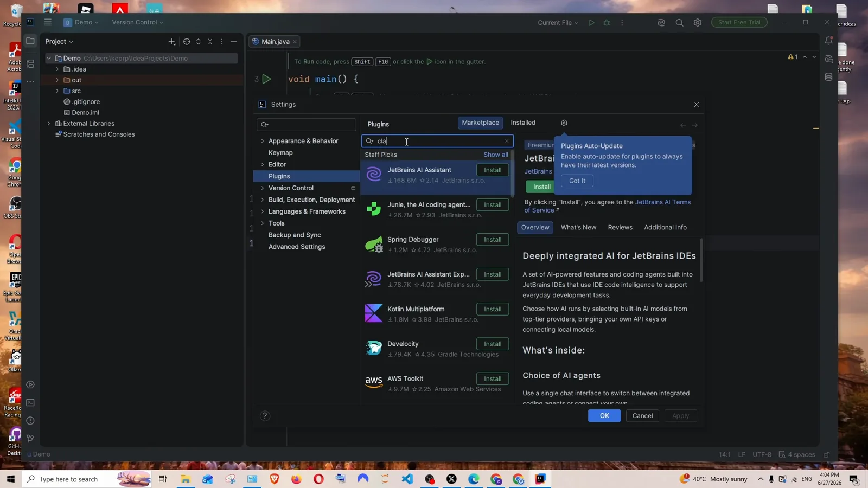Install the AWS Toolkit plugin

(493, 378)
